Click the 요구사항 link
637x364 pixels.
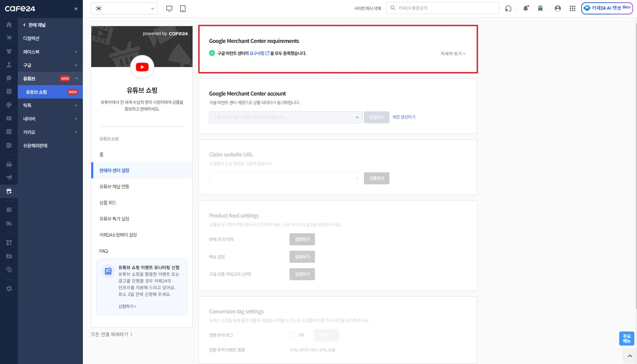point(259,53)
